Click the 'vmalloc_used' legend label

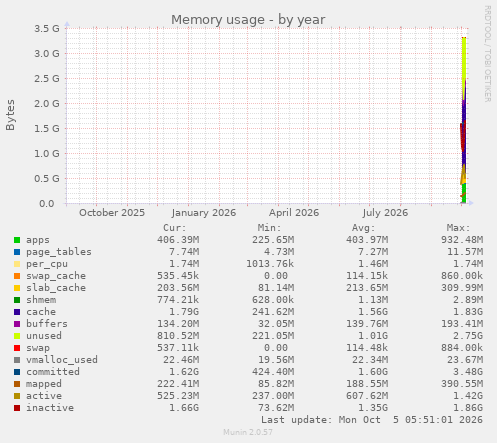coord(62,360)
